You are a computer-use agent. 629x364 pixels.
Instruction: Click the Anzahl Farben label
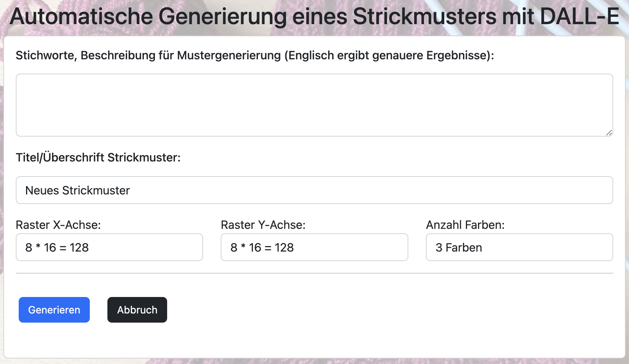(x=465, y=225)
